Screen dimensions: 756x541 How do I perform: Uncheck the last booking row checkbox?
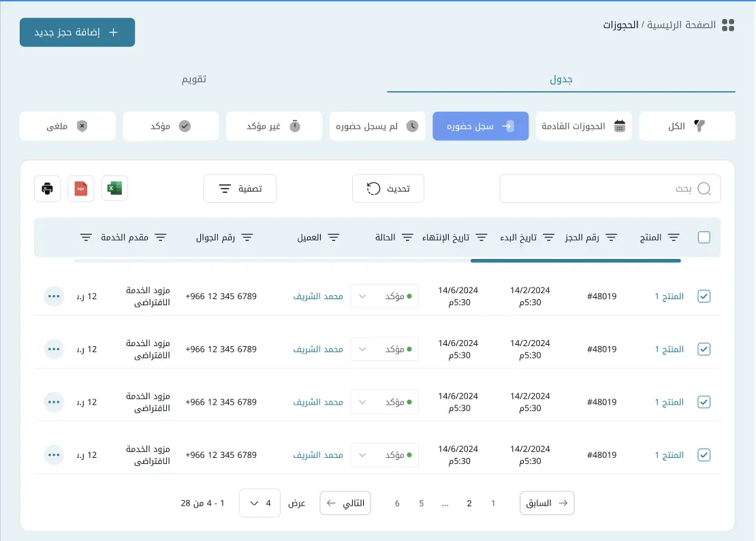click(704, 454)
